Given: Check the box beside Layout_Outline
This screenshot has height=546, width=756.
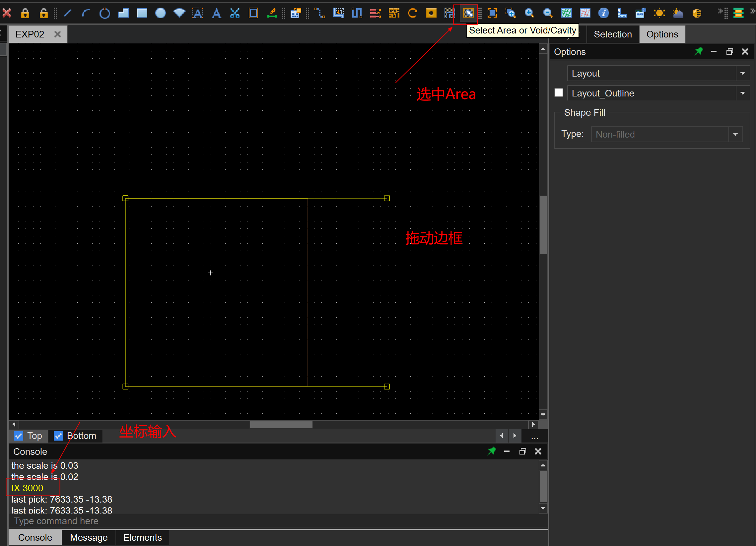Looking at the screenshot, I should click(559, 92).
